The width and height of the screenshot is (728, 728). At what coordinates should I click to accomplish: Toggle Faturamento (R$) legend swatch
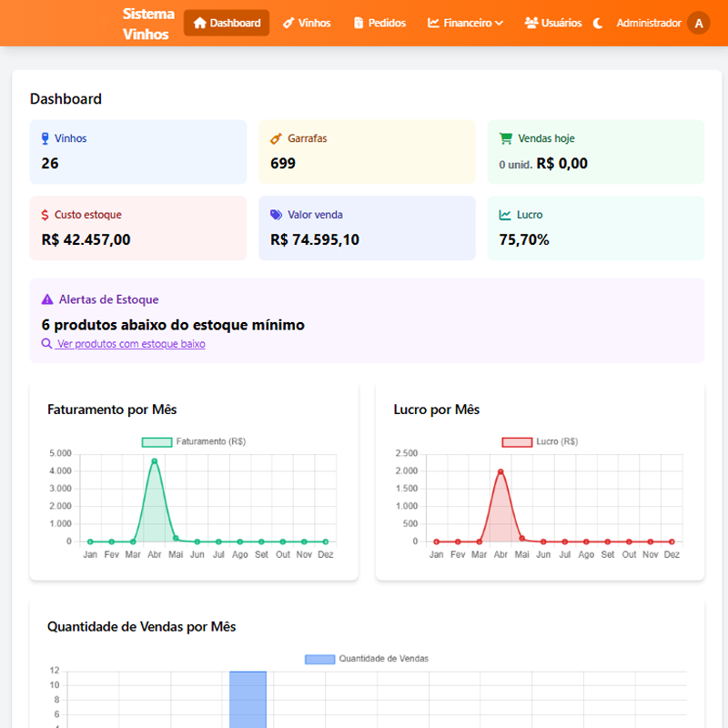157,442
